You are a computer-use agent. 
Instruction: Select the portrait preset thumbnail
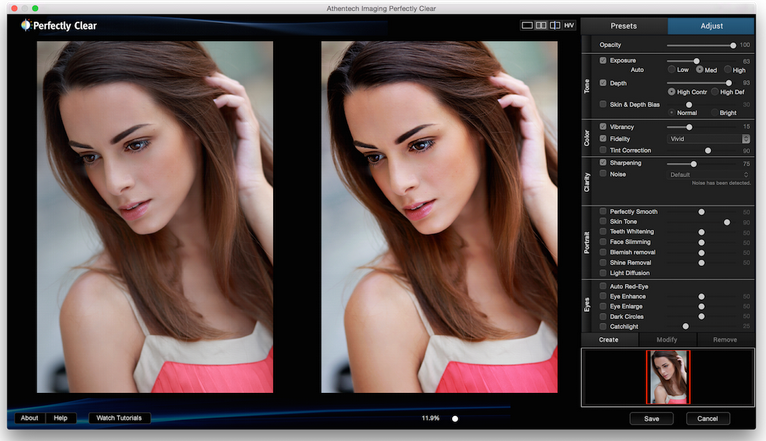(668, 376)
